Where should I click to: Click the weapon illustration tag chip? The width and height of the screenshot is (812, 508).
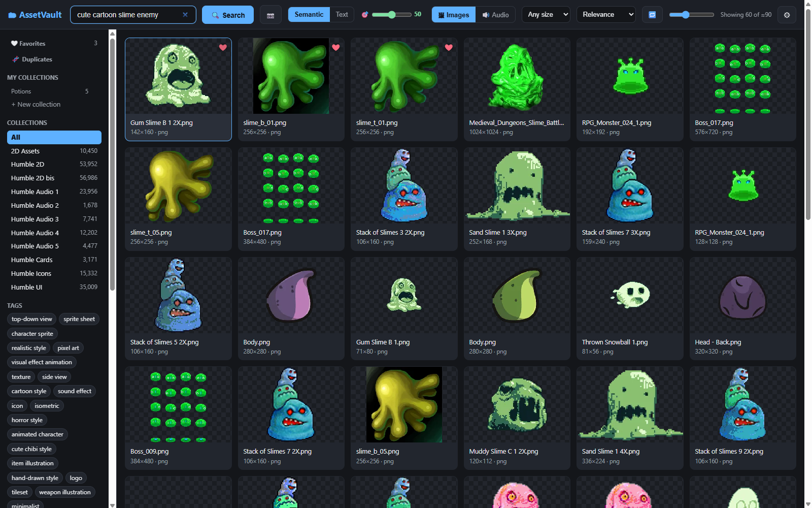pos(65,492)
